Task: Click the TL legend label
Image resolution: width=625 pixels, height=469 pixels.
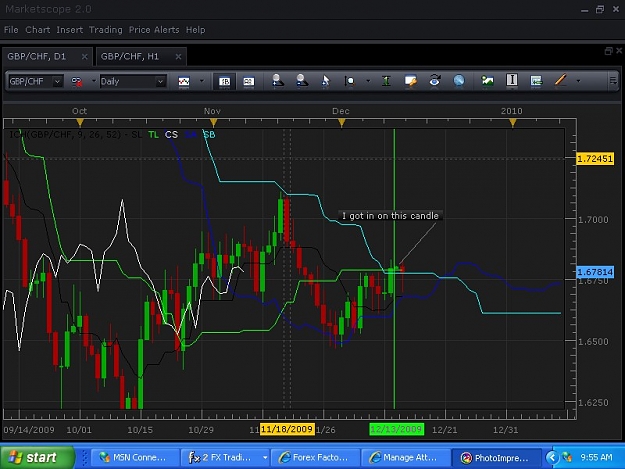Action: pyautogui.click(x=153, y=135)
